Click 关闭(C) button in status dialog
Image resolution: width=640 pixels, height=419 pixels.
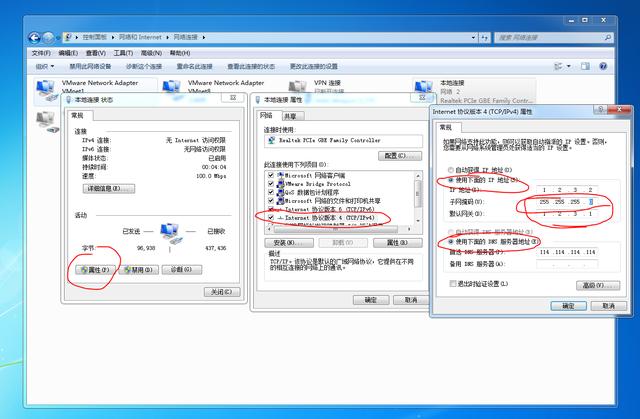(222, 292)
